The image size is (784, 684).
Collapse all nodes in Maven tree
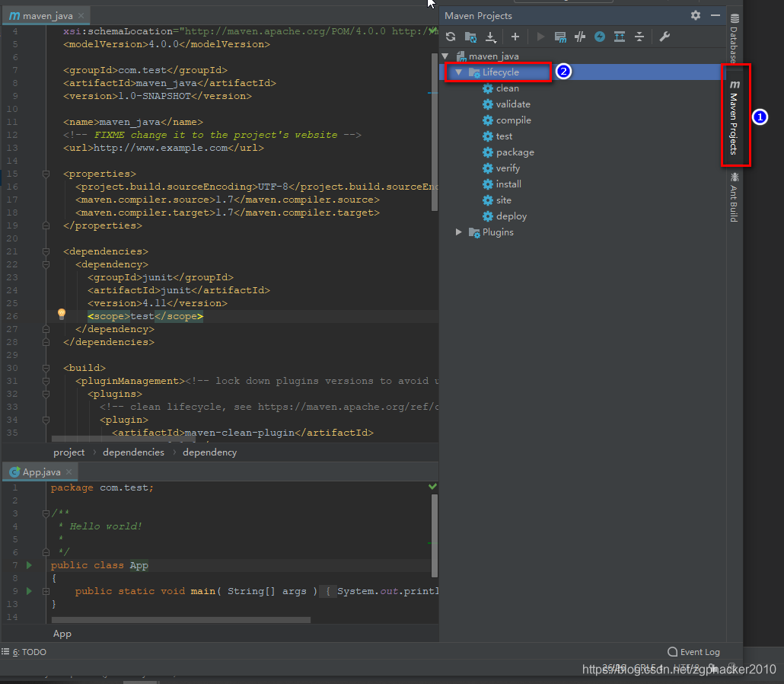tap(639, 37)
